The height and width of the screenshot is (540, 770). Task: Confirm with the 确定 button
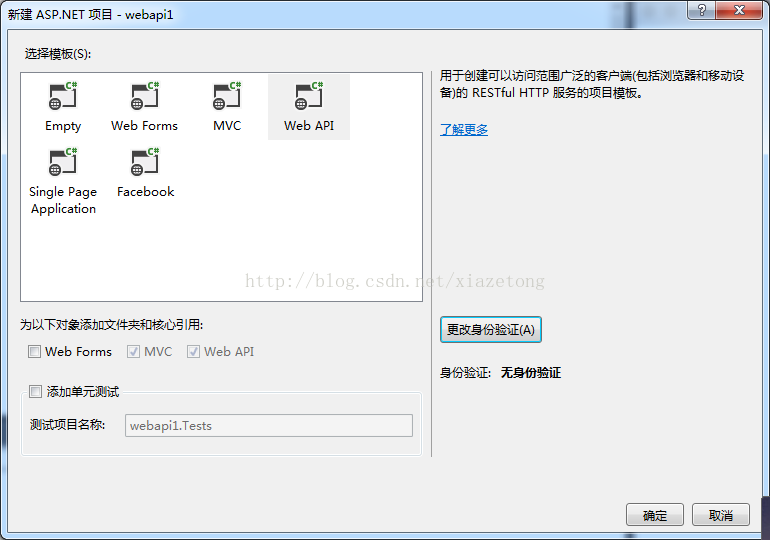coord(655,515)
